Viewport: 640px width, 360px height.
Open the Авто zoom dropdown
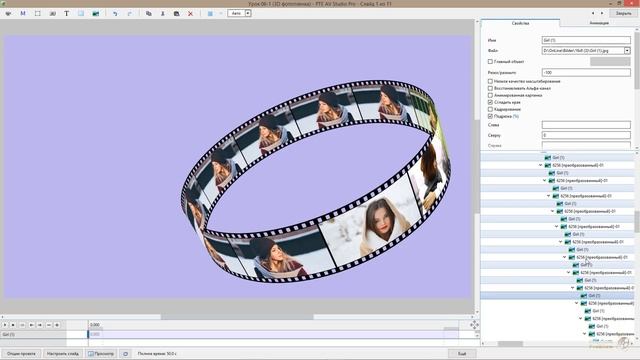click(x=248, y=13)
